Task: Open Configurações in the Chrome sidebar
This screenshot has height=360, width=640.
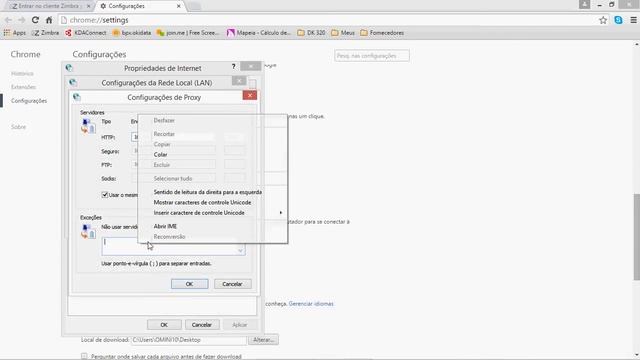Action: (x=29, y=101)
